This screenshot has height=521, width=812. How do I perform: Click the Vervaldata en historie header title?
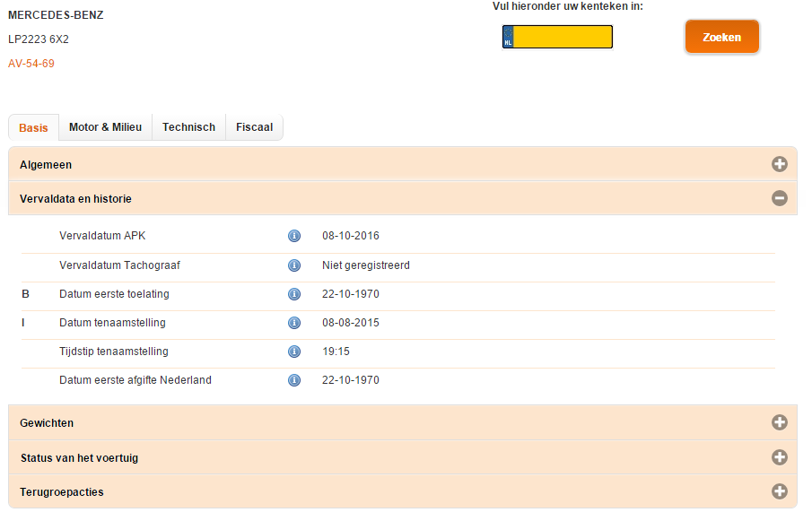coord(75,198)
